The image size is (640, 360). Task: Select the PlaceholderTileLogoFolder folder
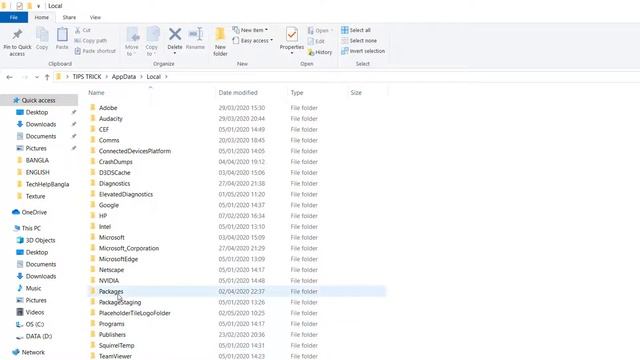tap(135, 313)
